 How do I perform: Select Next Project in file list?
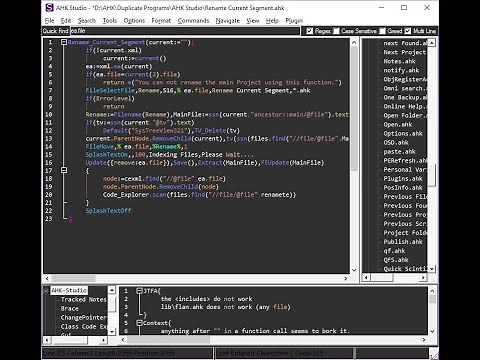pos(405,52)
